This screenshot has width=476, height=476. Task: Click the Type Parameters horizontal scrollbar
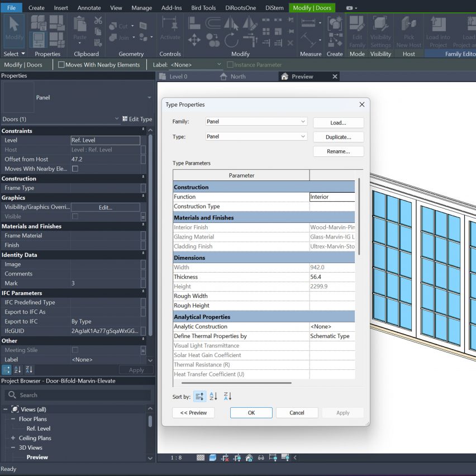click(x=236, y=383)
